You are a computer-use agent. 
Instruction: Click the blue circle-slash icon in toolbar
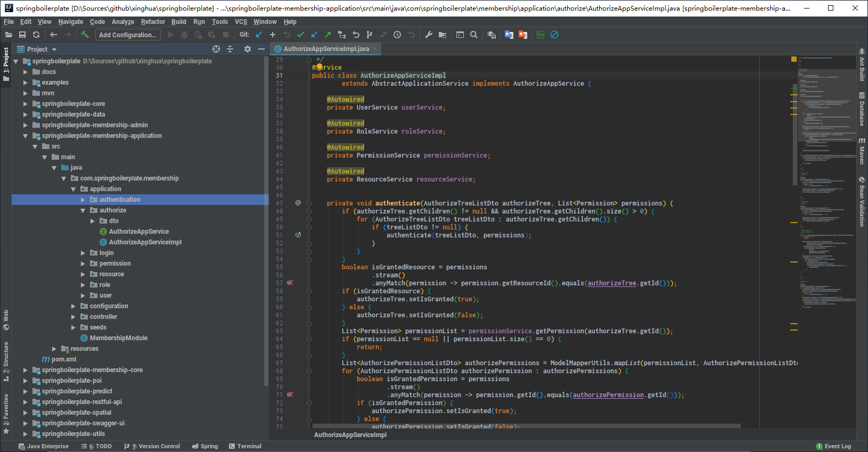pyautogui.click(x=554, y=35)
